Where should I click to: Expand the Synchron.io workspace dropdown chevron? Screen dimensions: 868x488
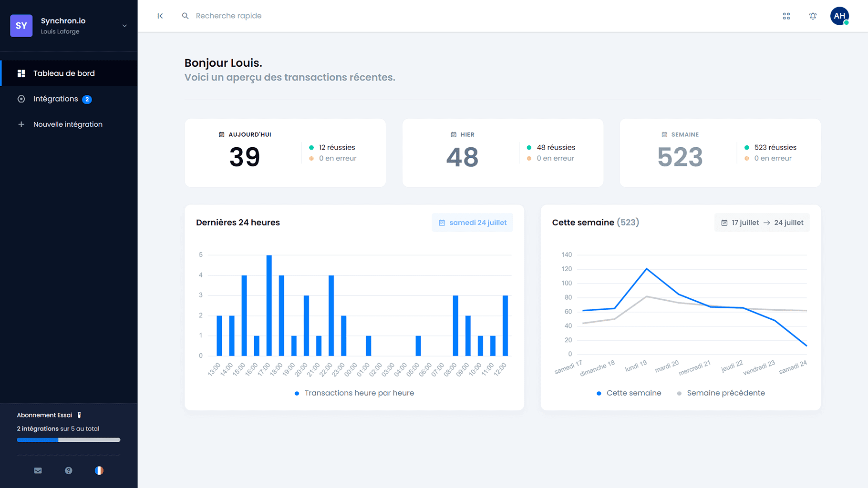pos(124,26)
